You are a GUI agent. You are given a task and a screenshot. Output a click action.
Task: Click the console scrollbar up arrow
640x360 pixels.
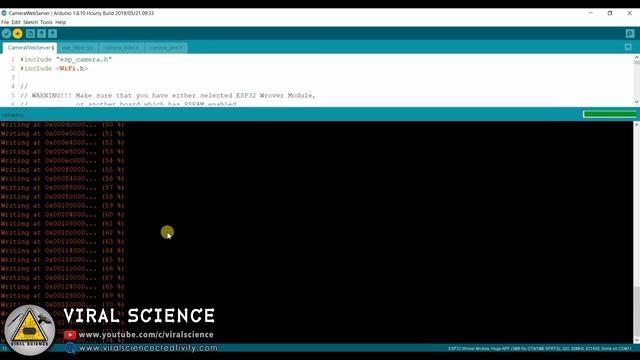[x=636, y=124]
